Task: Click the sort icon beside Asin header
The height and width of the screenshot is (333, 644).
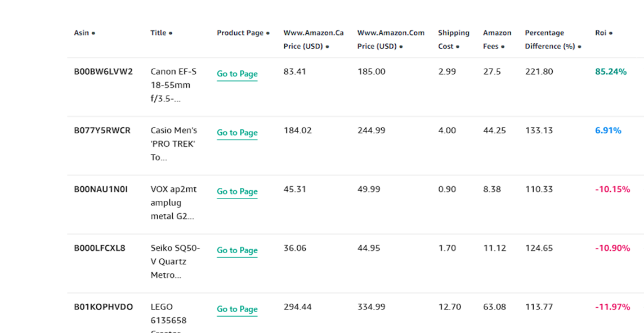Action: [94, 33]
